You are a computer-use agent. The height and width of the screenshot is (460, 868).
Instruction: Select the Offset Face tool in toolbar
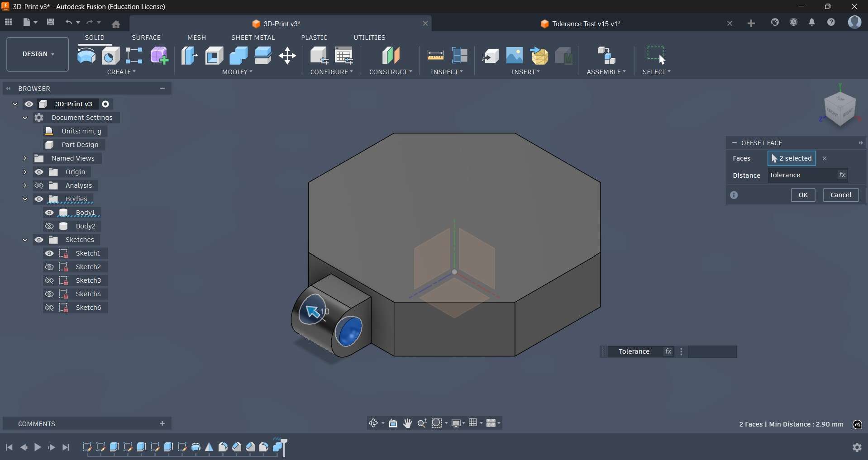coord(263,56)
